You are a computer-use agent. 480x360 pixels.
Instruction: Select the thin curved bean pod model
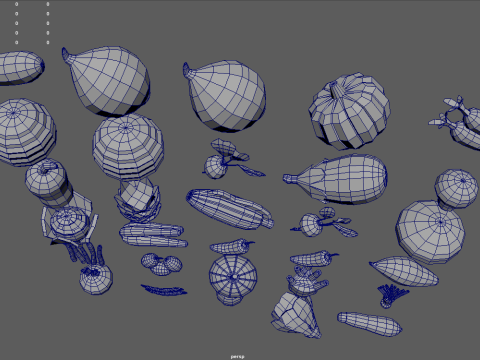point(164,290)
